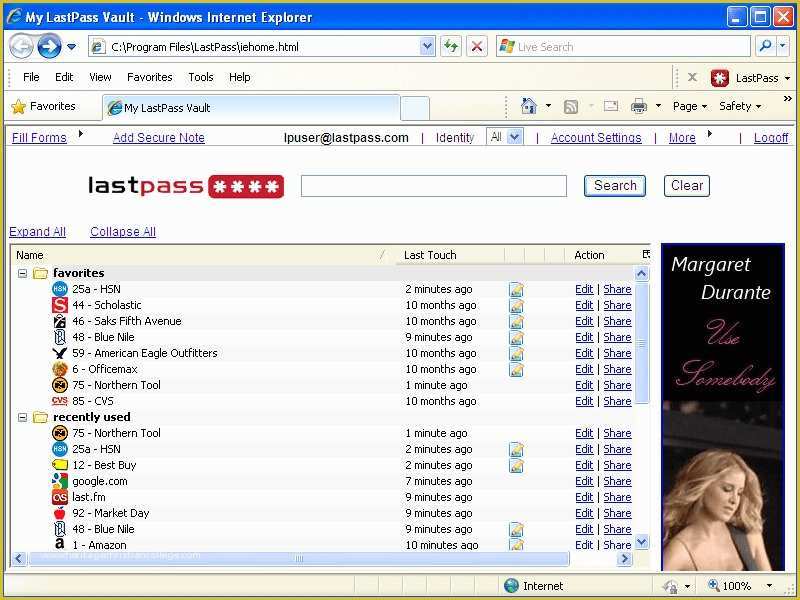Click the google.com favicon
Viewport: 800px width, 600px height.
click(x=60, y=481)
